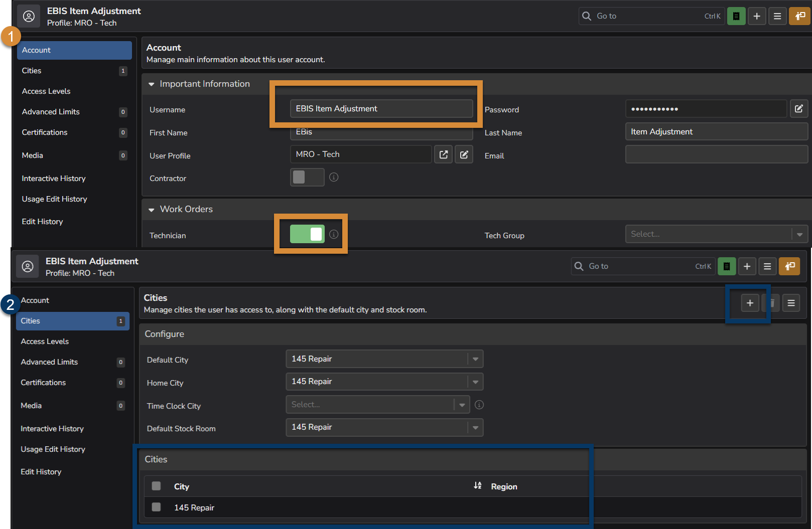Viewport: 812px width, 529px height.
Task: Click the Go to search box in top header
Action: click(651, 16)
